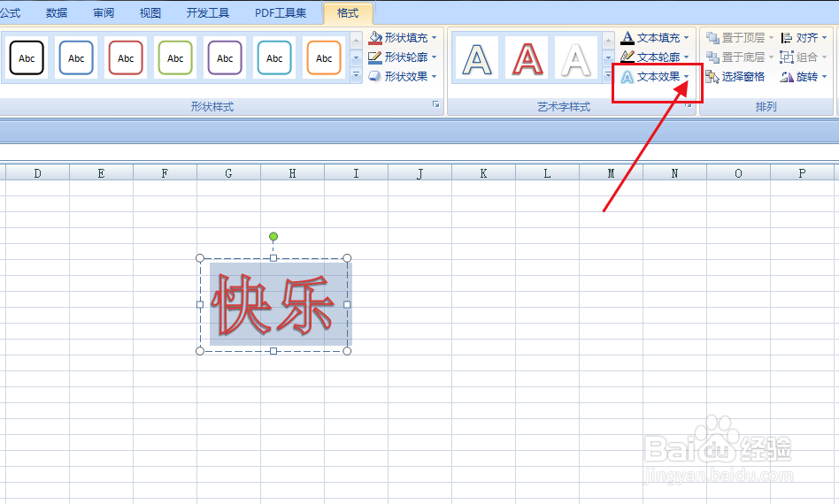Click the 快乐 WordArt text
The width and height of the screenshot is (839, 504).
pyautogui.click(x=273, y=304)
